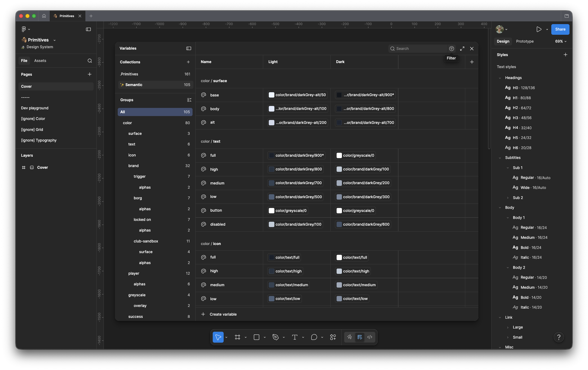Expand the Large link styles
588x370 pixels.
click(508, 327)
